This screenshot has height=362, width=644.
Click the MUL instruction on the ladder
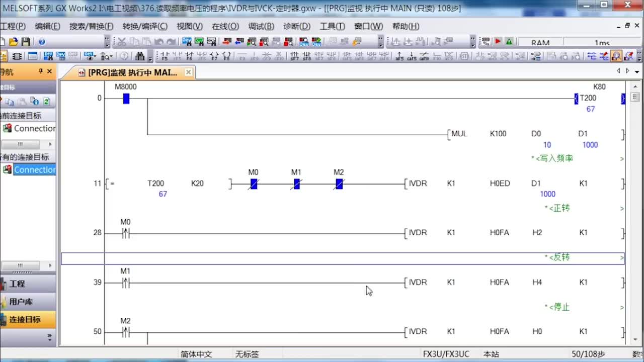click(x=459, y=134)
